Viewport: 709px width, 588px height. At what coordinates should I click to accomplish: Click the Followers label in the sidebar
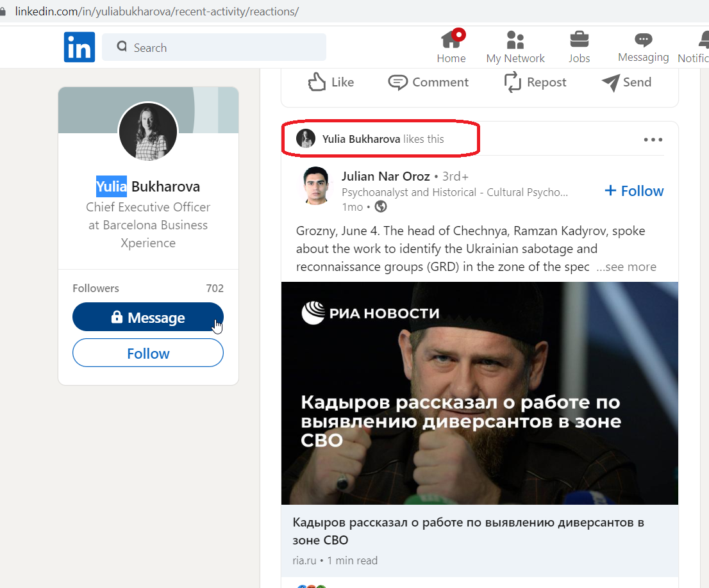coord(96,288)
